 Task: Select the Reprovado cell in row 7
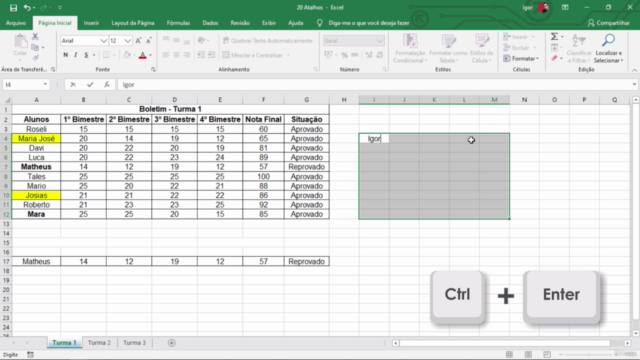click(307, 167)
